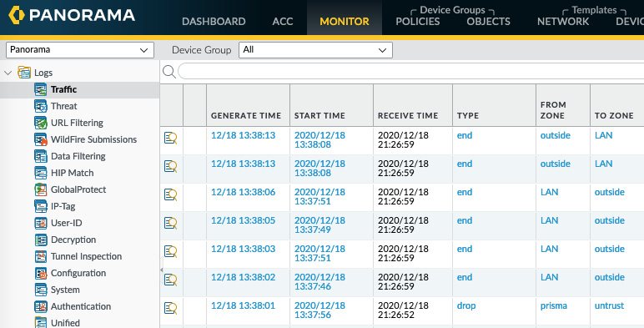Click the IP-Tag icon
Screen dimensions: 644x328
pos(41,206)
